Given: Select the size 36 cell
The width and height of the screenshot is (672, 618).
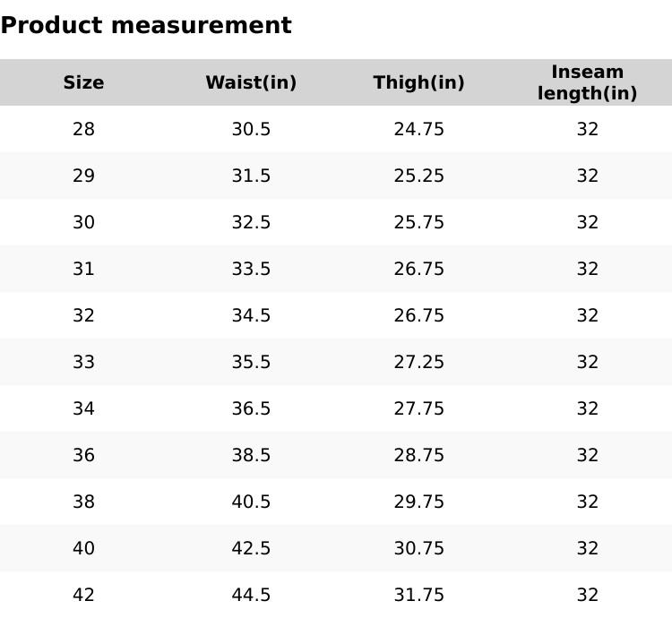Looking at the screenshot, I should pos(83,455).
